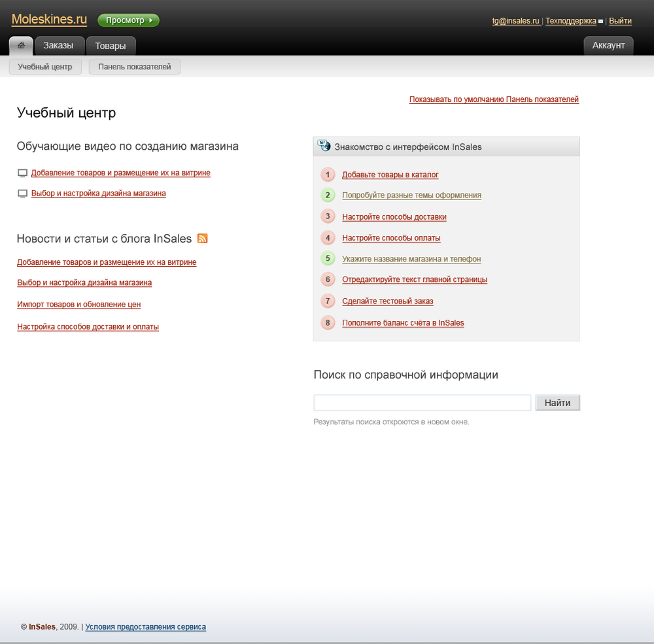Viewport: 654px width, 644px height.
Task: Select Панель показателей subtab
Action: coord(135,67)
